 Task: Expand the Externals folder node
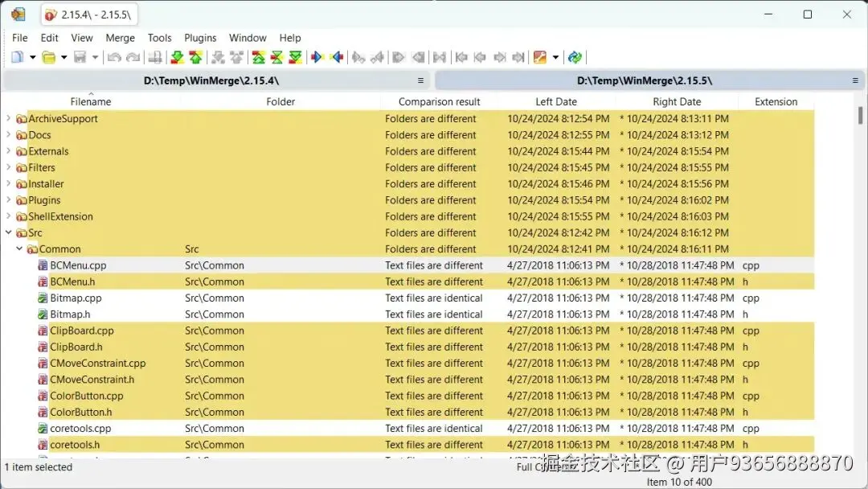8,150
